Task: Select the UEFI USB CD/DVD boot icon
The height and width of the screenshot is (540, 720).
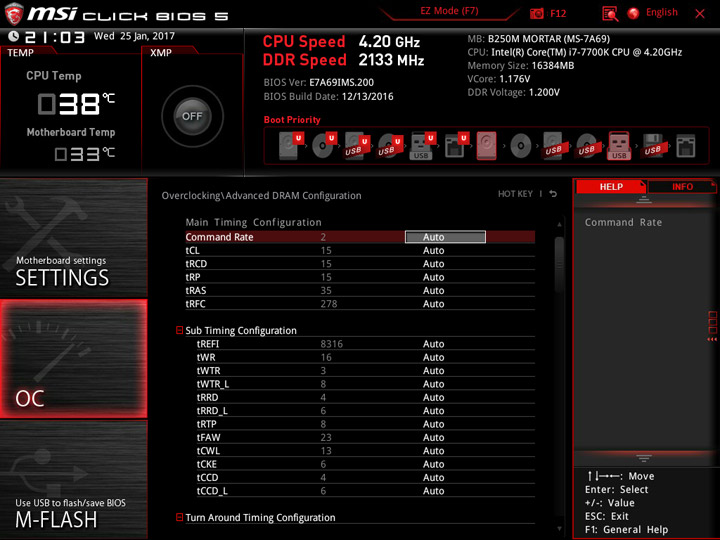Action: click(x=390, y=146)
